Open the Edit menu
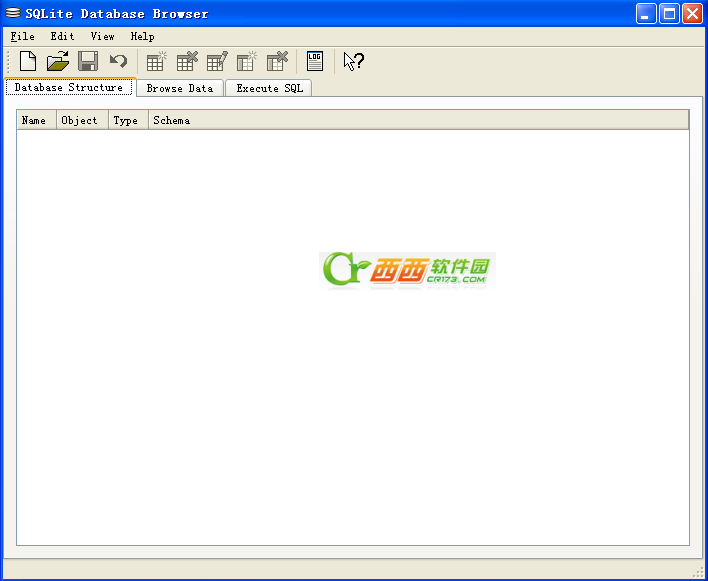This screenshot has width=708, height=581. click(62, 37)
